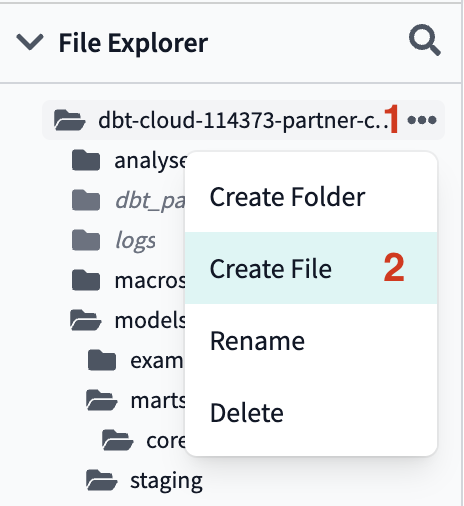Click the dbt_packages folder icon

coord(86,200)
